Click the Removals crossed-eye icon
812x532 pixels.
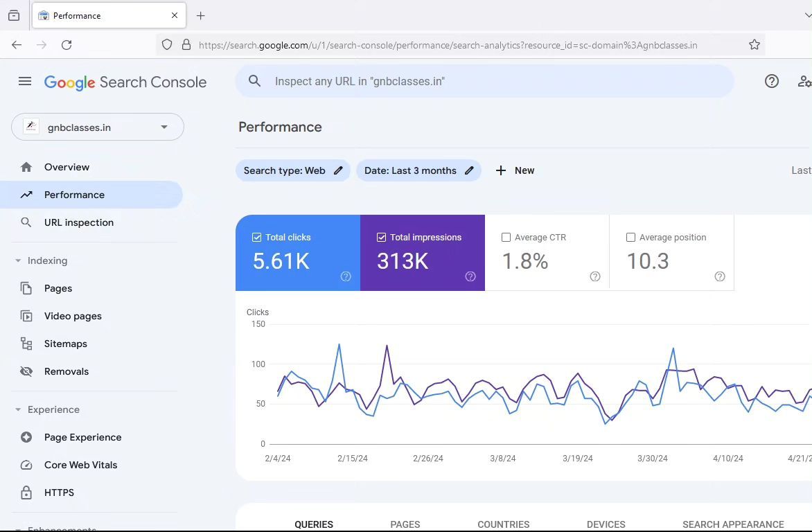coord(26,371)
